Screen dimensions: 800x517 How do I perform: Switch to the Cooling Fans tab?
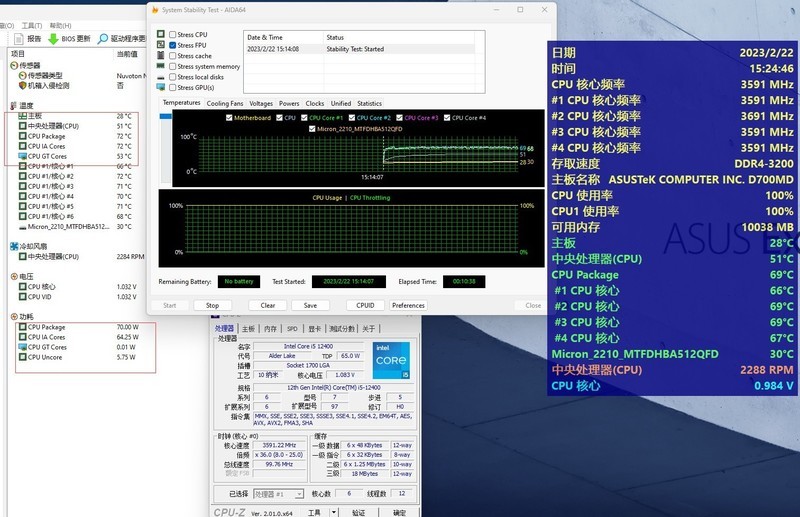pos(225,104)
